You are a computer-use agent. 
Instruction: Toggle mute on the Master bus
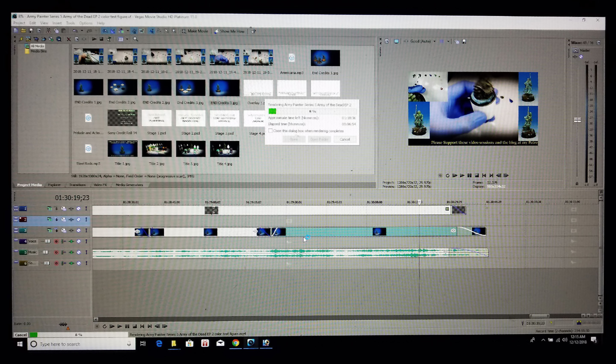pos(581,56)
